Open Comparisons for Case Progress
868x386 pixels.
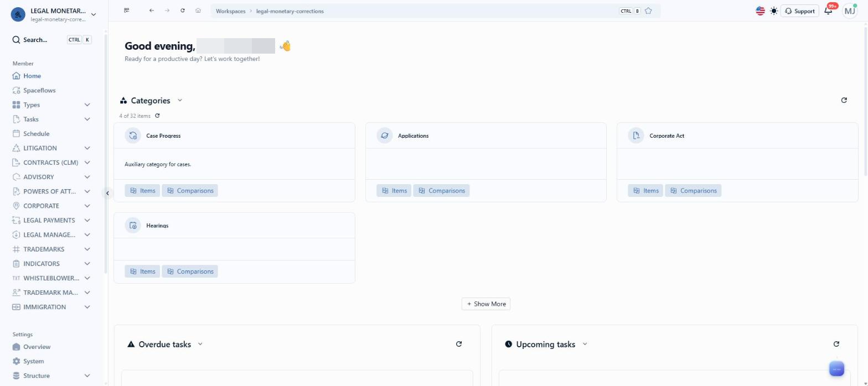point(190,190)
